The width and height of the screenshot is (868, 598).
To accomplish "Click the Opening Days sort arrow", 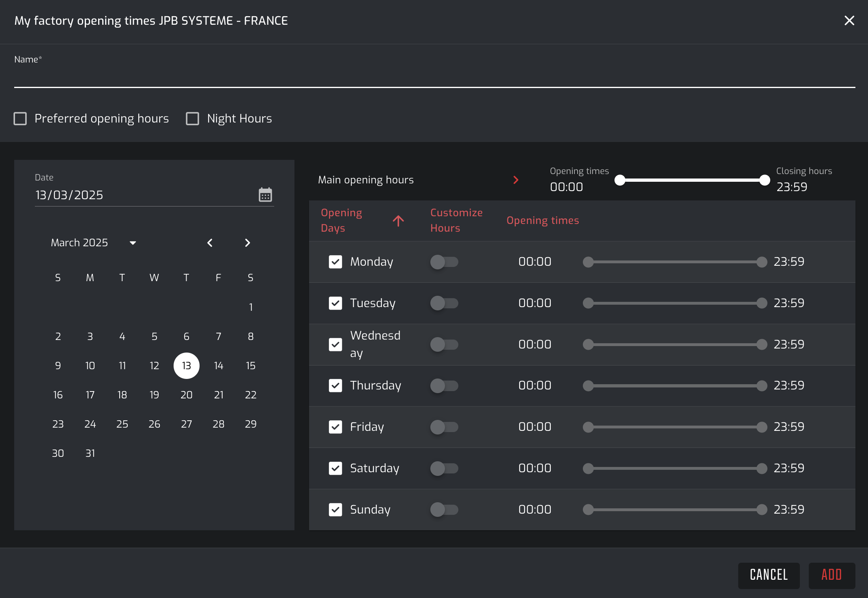I will (398, 221).
